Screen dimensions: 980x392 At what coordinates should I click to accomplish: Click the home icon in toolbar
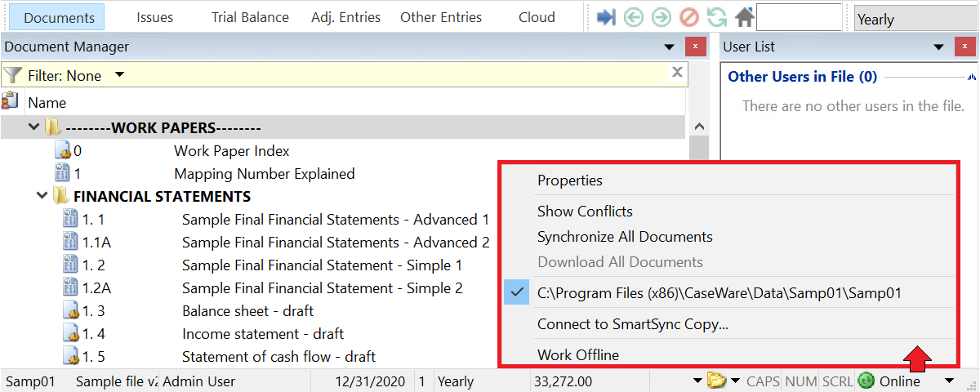(744, 17)
